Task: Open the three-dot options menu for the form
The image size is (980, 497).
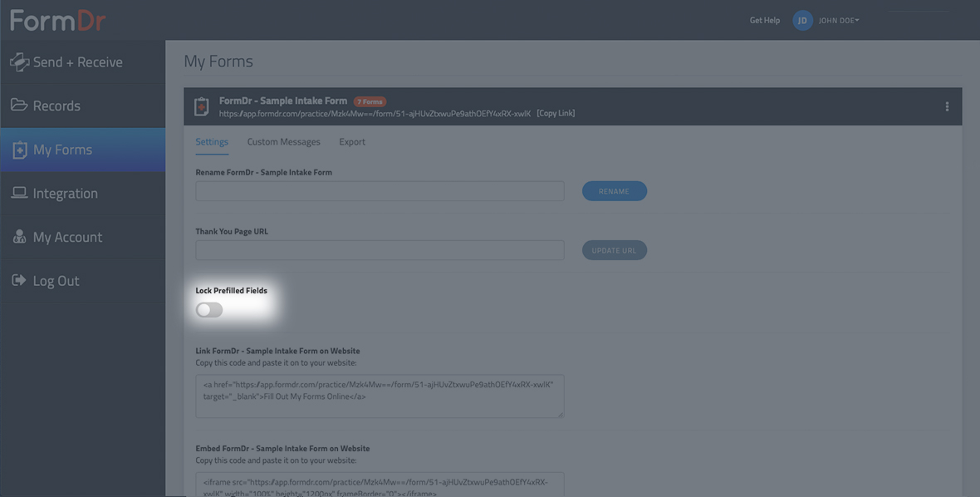Action: click(x=947, y=106)
